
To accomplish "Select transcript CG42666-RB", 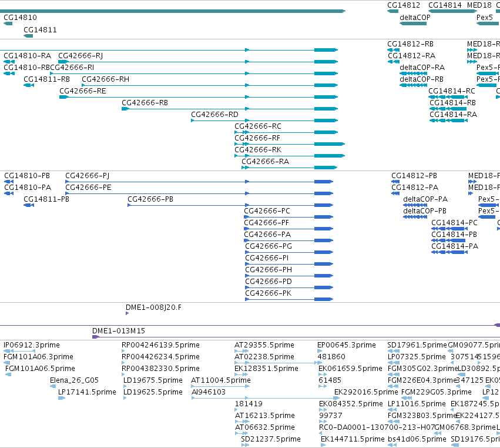I will (145, 103).
